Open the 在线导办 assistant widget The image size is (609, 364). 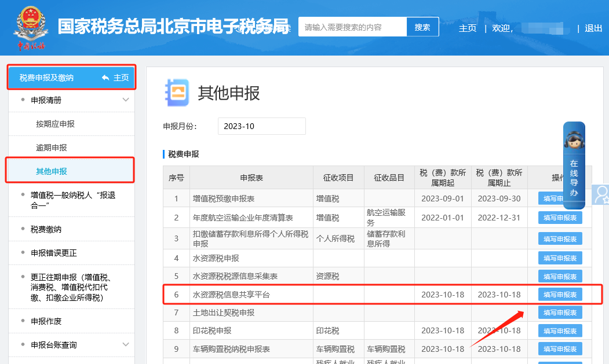point(574,165)
